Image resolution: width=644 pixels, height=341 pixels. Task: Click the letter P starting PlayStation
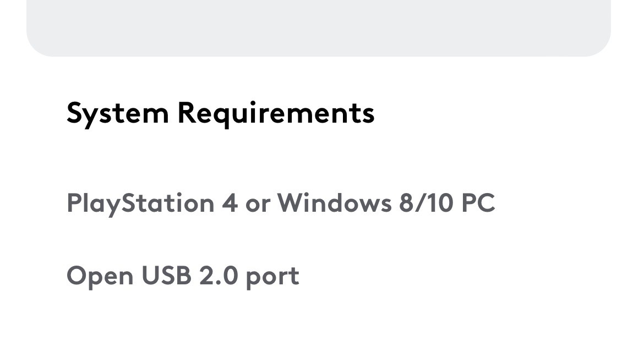75,203
